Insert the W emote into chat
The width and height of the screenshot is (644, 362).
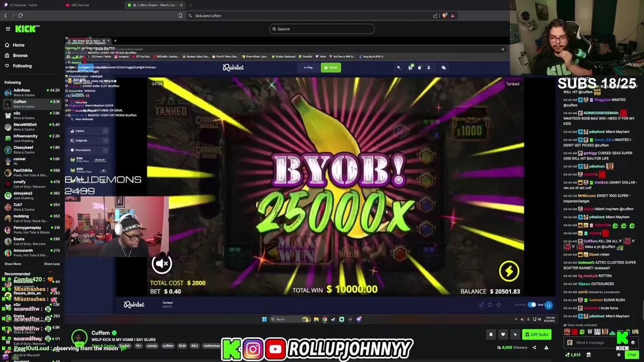pos(590,332)
